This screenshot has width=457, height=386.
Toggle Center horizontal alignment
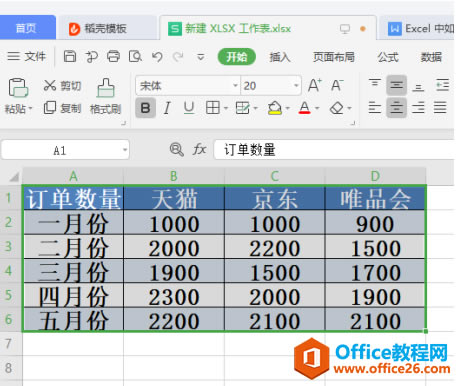(396, 108)
